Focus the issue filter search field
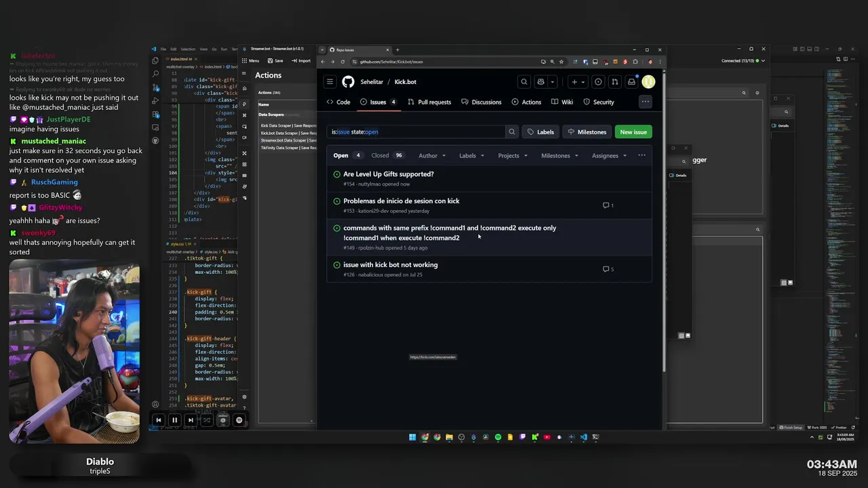 coord(416,132)
